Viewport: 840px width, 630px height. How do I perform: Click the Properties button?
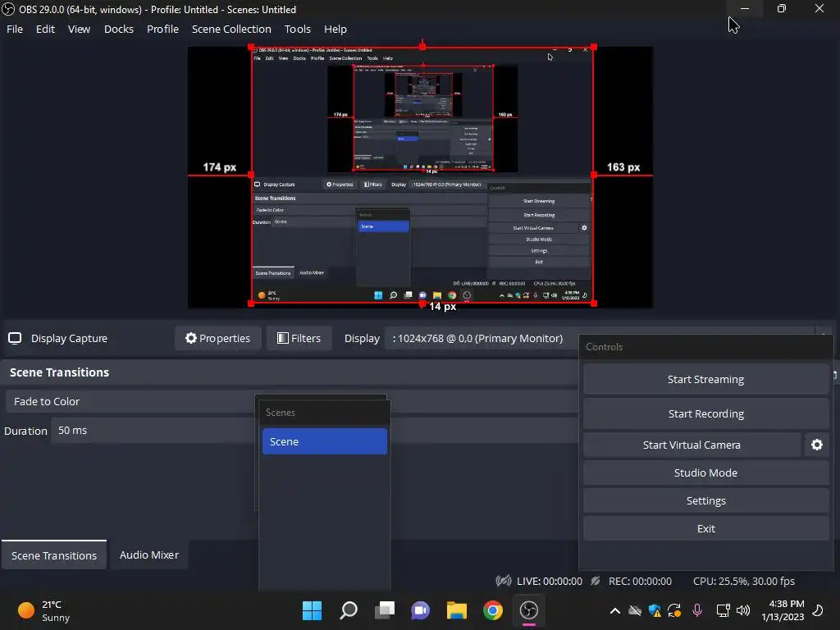click(x=217, y=338)
